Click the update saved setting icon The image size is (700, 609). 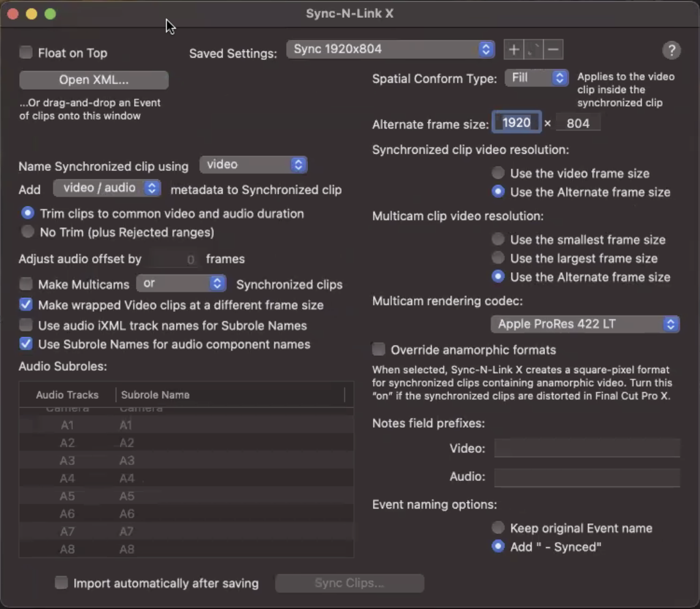pyautogui.click(x=533, y=50)
